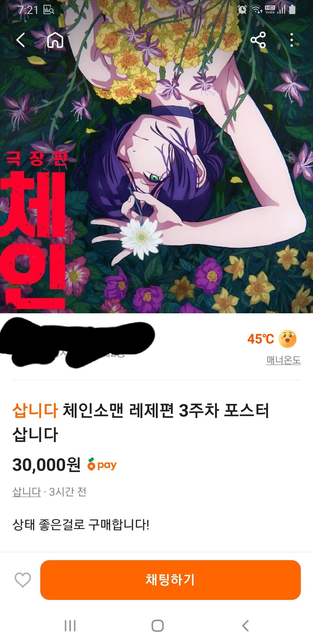Open the share icon

[x=258, y=40]
